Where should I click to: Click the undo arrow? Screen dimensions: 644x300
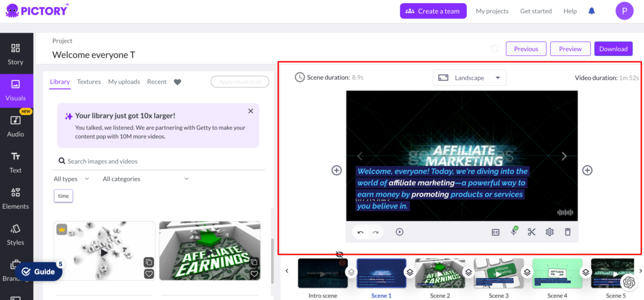pos(360,232)
